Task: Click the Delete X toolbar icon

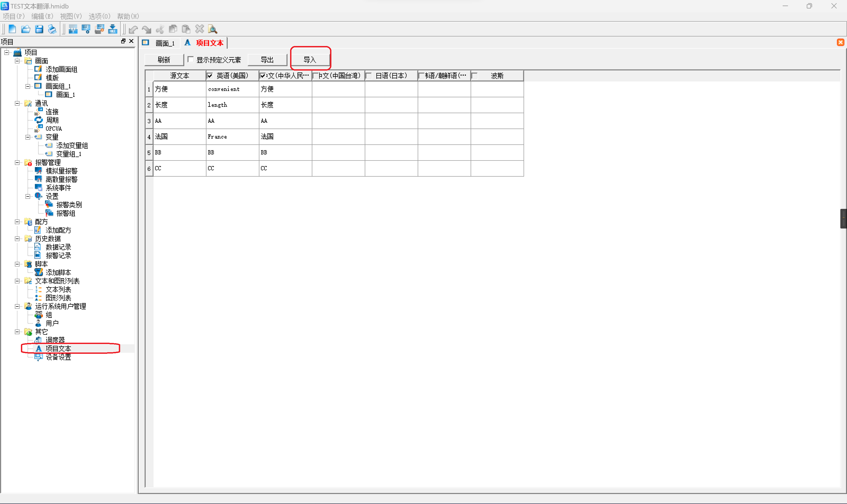Action: point(200,29)
